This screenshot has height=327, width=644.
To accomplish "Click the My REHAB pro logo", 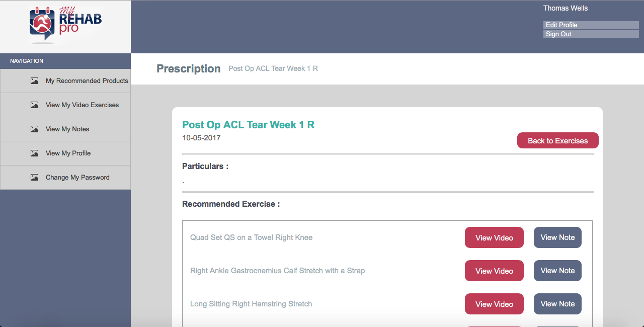I will (x=65, y=25).
